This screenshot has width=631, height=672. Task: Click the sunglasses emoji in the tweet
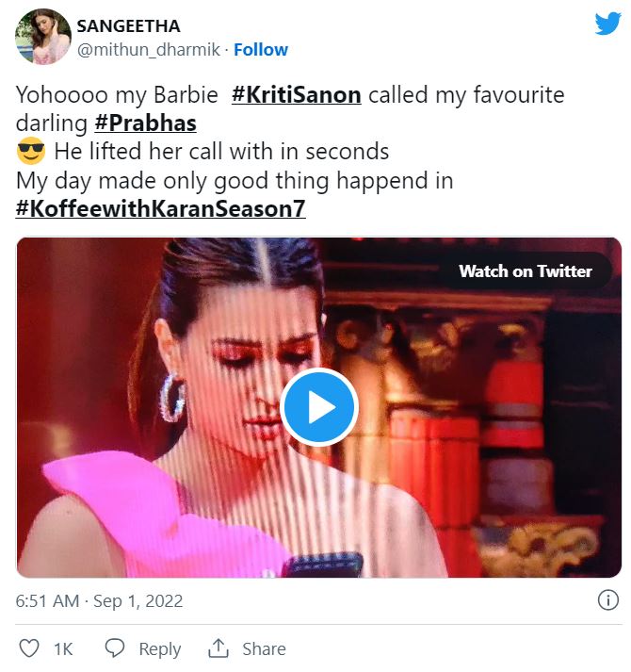coord(31,152)
